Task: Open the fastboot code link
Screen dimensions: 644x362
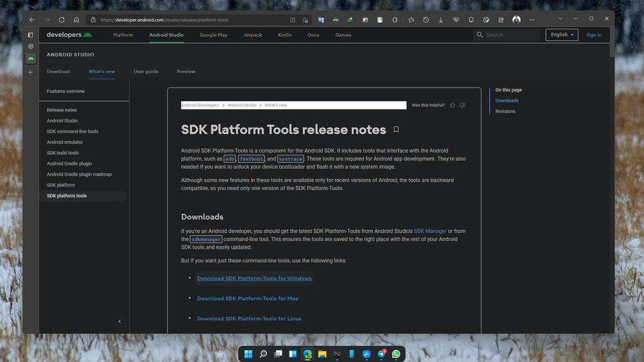Action: pyautogui.click(x=251, y=159)
